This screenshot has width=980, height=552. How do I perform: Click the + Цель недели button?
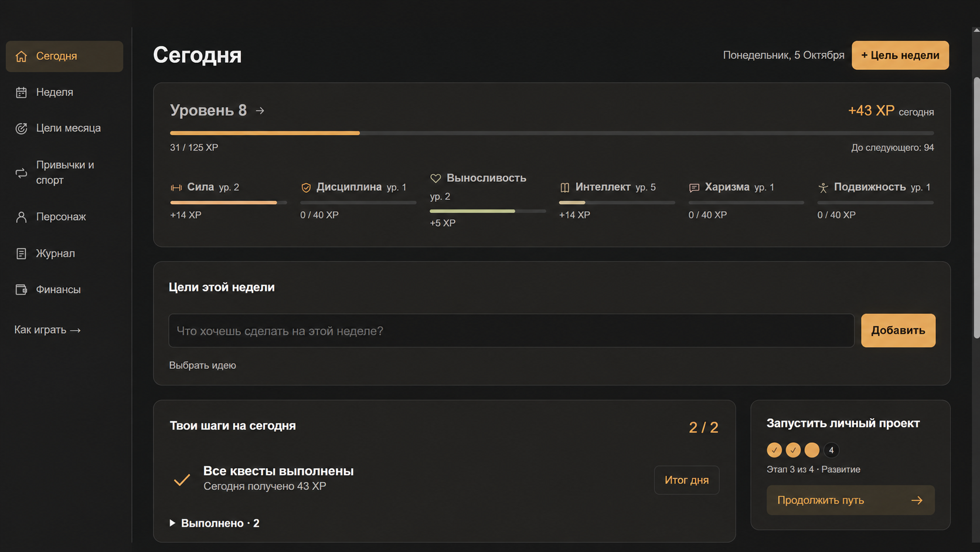(900, 55)
